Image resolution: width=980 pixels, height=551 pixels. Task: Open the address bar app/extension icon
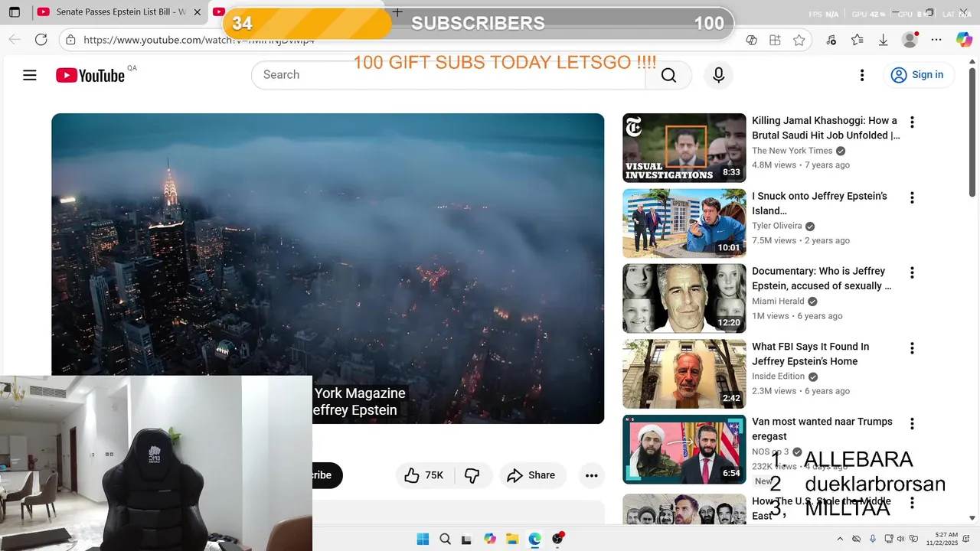click(x=776, y=40)
